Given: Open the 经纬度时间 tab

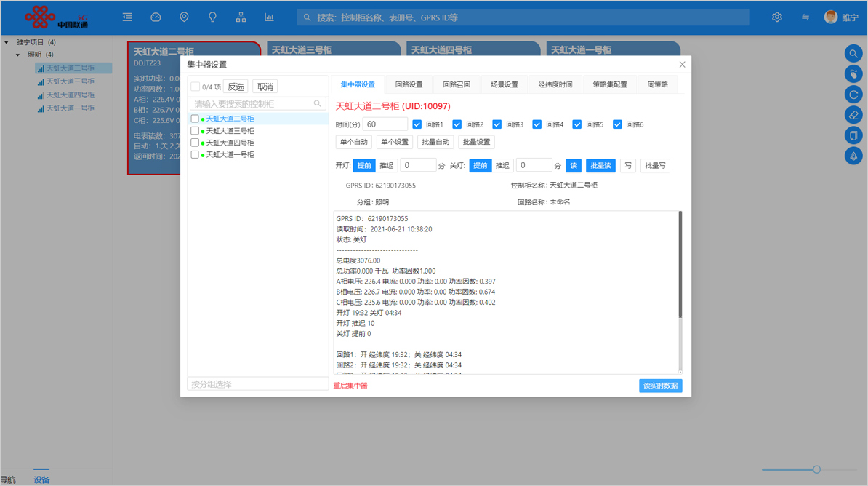Looking at the screenshot, I should tap(555, 84).
